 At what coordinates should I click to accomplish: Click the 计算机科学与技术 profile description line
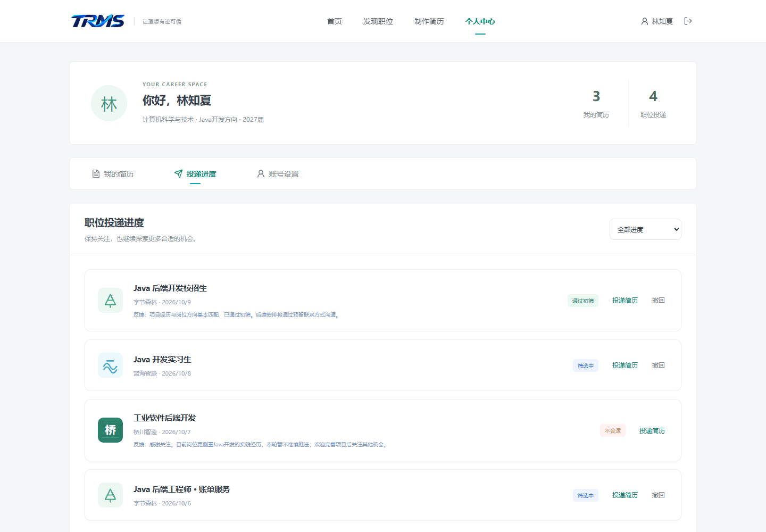(x=203, y=120)
